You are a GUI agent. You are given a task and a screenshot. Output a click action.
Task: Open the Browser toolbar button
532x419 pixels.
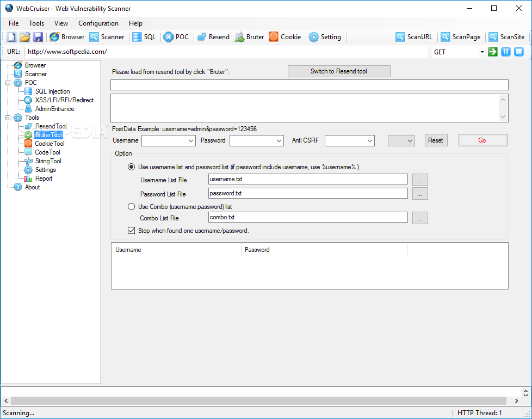pyautogui.click(x=67, y=37)
